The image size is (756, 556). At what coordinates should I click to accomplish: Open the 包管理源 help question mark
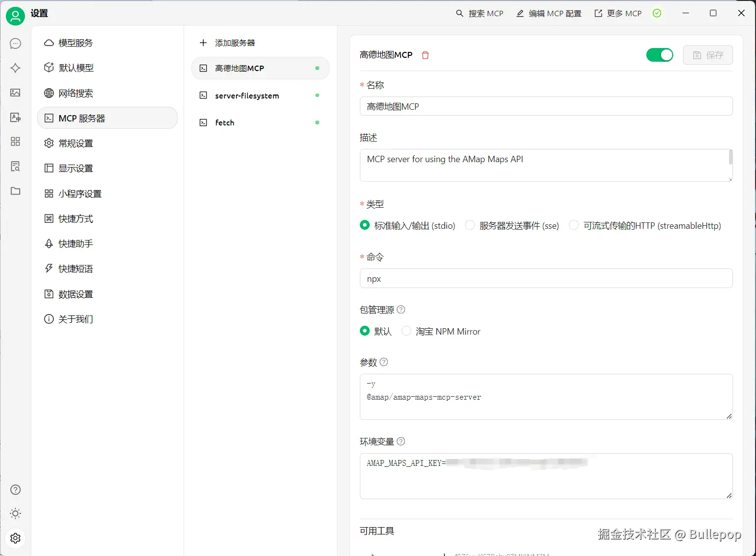click(401, 310)
